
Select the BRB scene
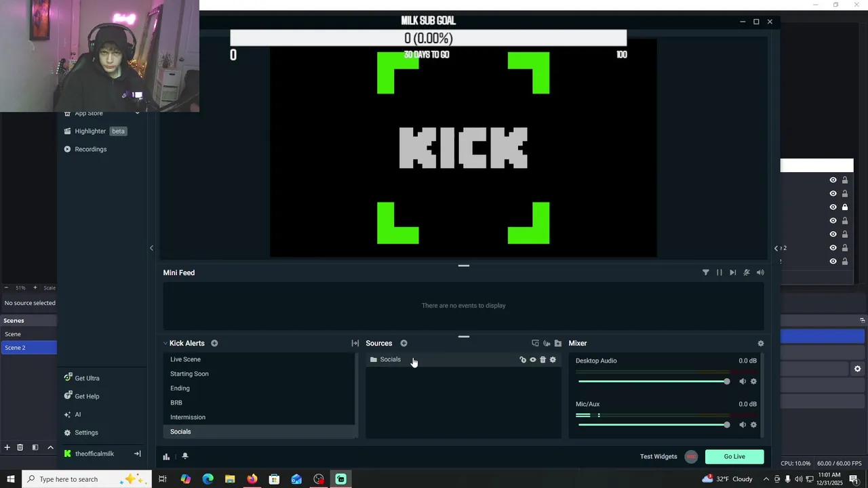(x=259, y=403)
